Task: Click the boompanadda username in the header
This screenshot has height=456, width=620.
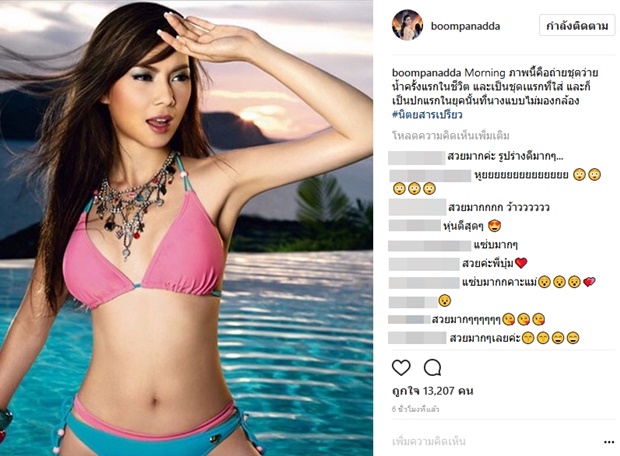Action: click(465, 26)
